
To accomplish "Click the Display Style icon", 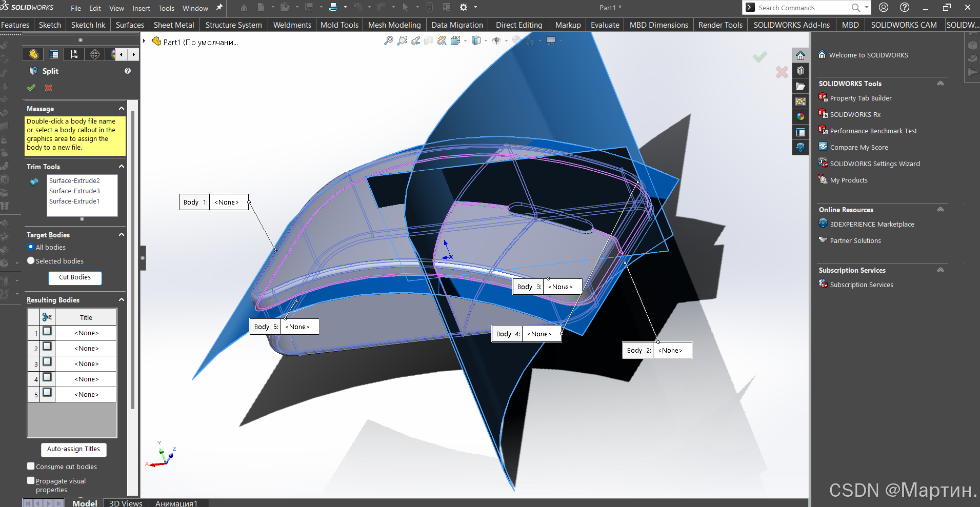I will coord(476,40).
